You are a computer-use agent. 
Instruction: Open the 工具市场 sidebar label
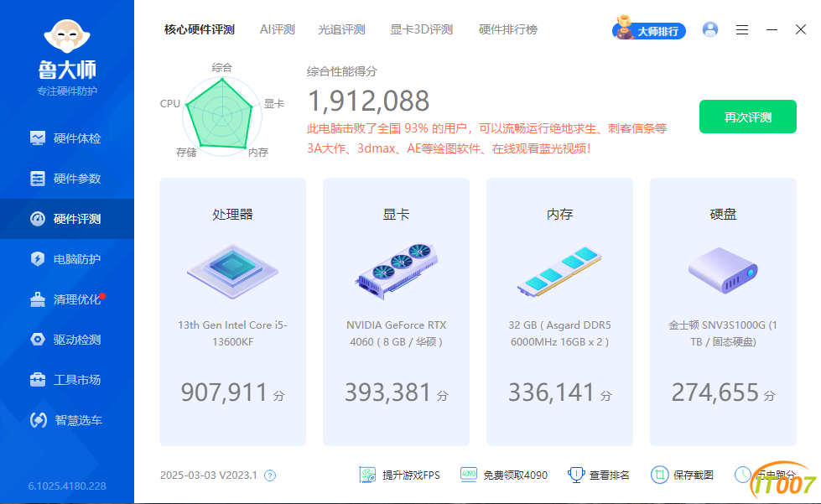point(77,380)
